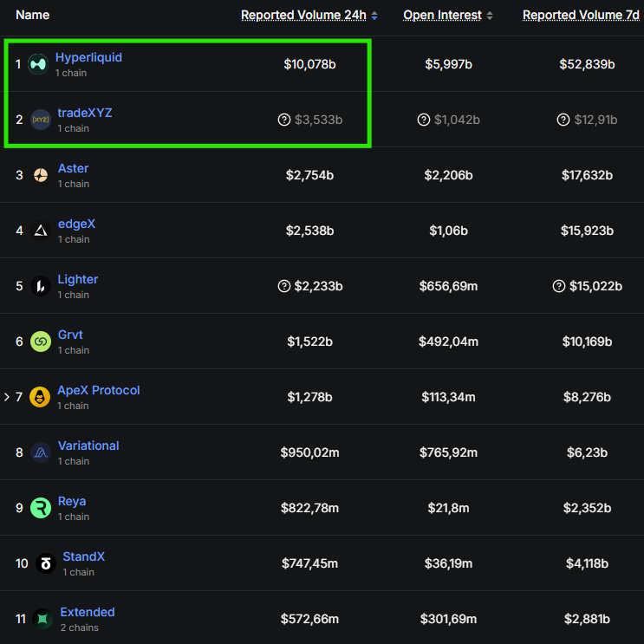This screenshot has width=644, height=644.
Task: Expand the ApeX Protocol row chevron
Action: (x=7, y=397)
